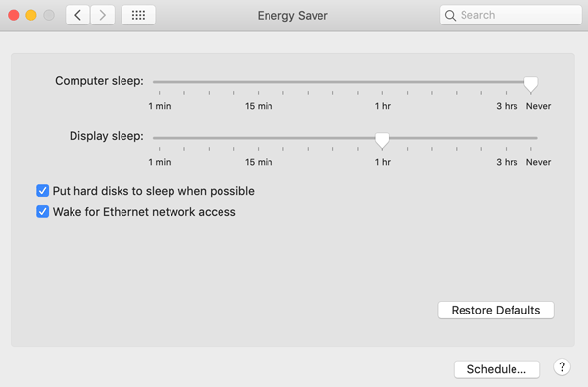Go forward with the right chevron button
Viewport: 588px width, 387px height.
tap(102, 15)
